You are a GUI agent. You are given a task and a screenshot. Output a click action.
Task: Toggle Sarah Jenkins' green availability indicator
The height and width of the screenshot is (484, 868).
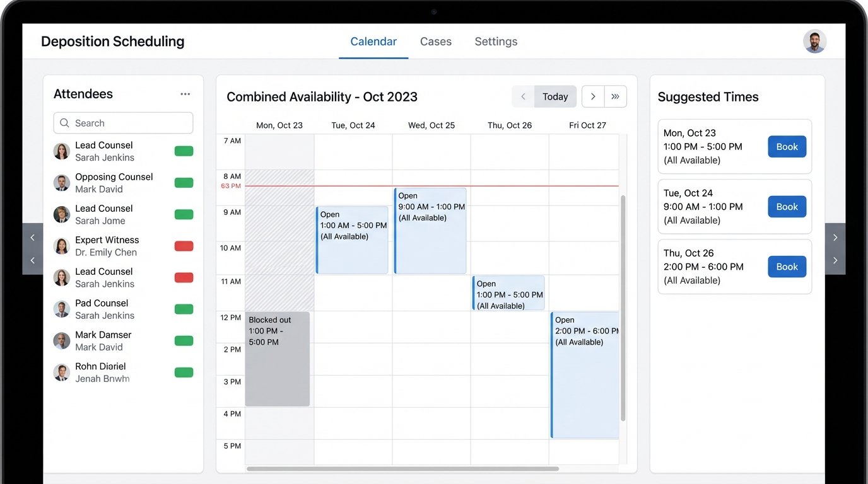click(184, 151)
